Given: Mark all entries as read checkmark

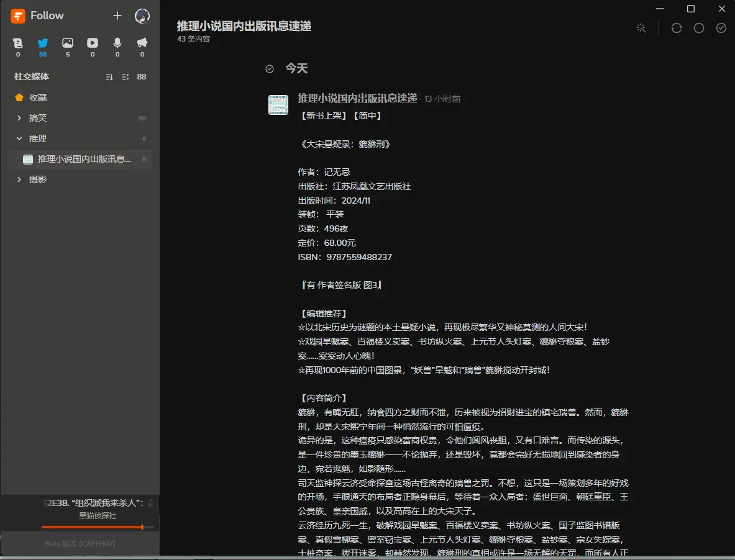Looking at the screenshot, I should coord(721,28).
